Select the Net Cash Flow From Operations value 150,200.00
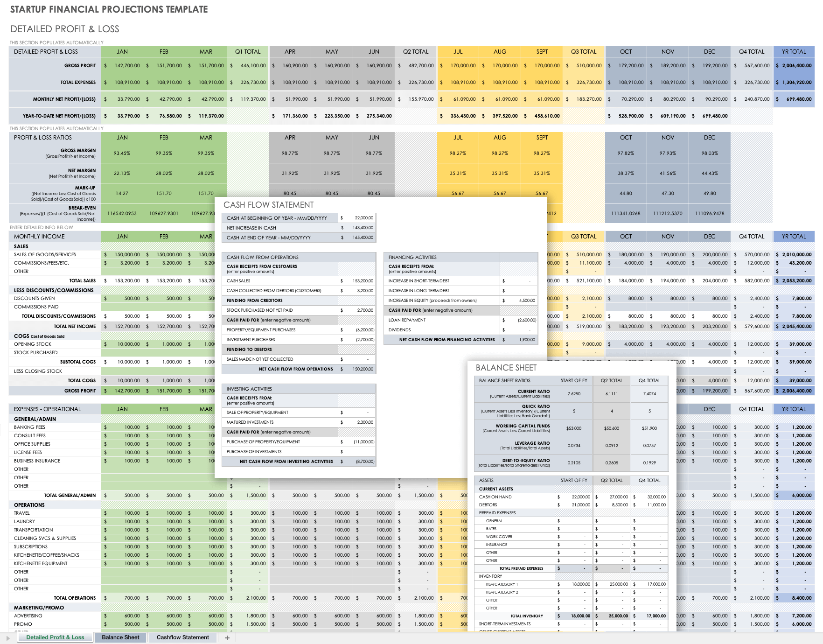 [x=357, y=369]
